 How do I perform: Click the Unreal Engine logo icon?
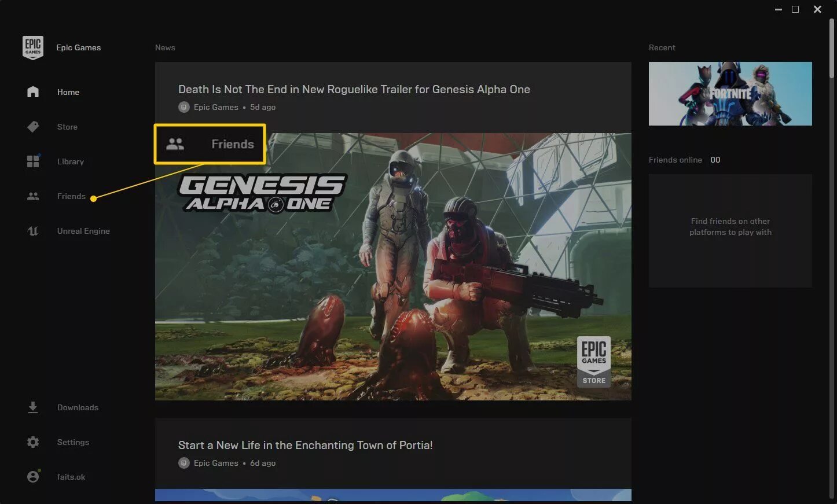coord(33,231)
